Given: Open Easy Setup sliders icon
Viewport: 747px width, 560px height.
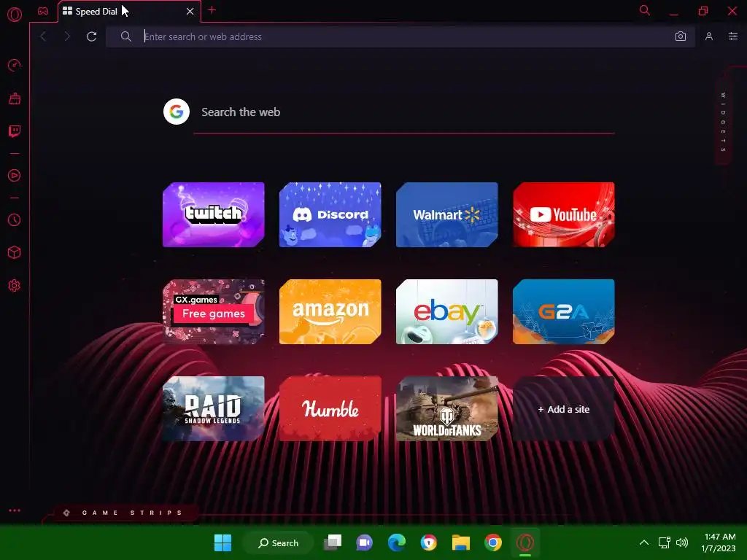Looking at the screenshot, I should (732, 36).
